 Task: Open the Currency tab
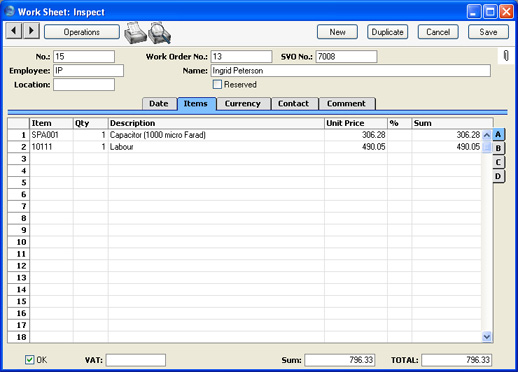pyautogui.click(x=243, y=104)
